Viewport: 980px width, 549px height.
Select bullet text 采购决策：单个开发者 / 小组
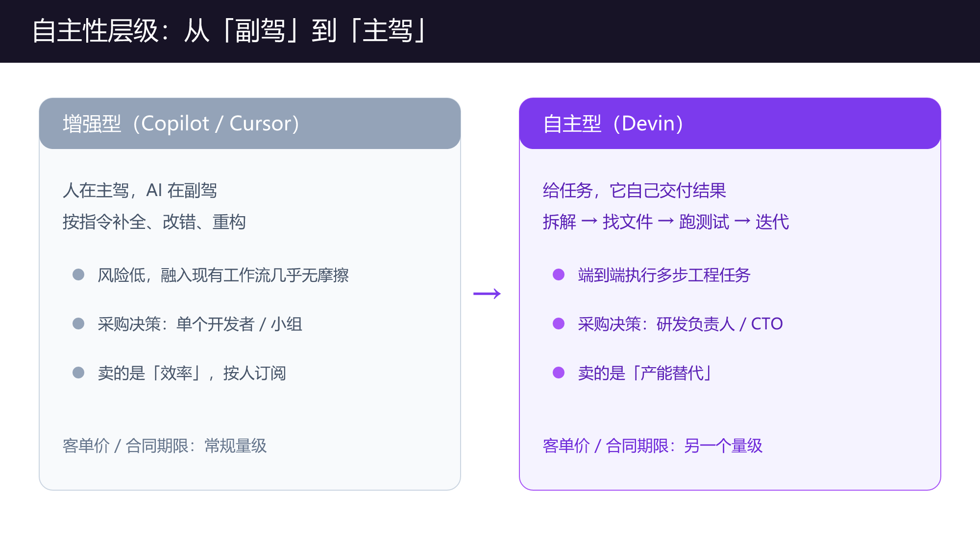pos(200,324)
